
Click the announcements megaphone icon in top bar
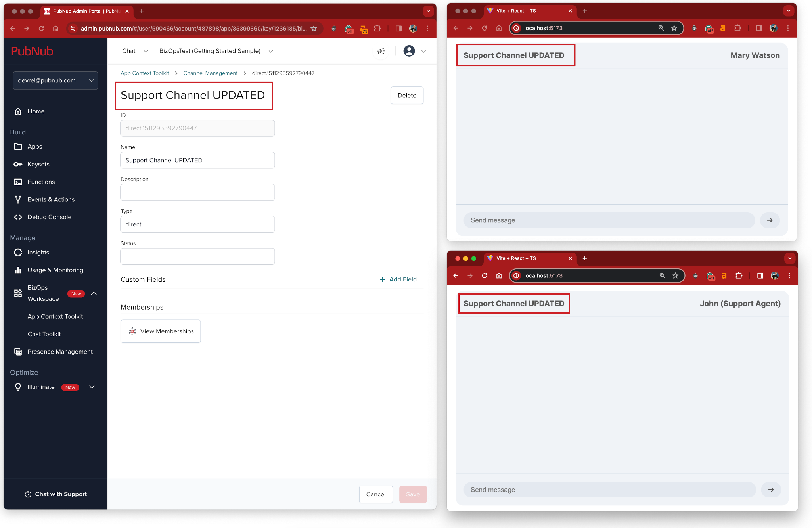pyautogui.click(x=380, y=51)
